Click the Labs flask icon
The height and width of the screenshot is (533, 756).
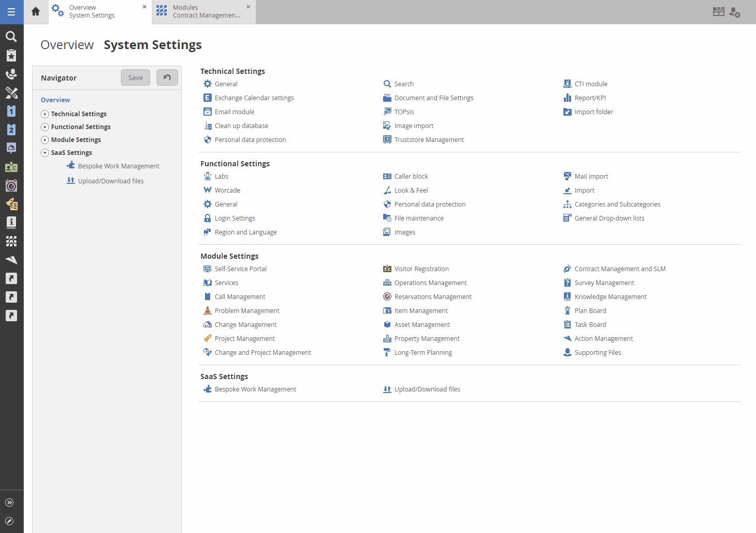[x=208, y=176]
